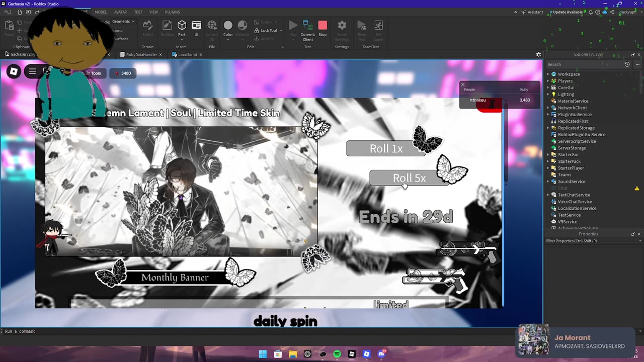Click the Toolbox icon
The width and height of the screenshot is (644, 362).
[x=167, y=28]
